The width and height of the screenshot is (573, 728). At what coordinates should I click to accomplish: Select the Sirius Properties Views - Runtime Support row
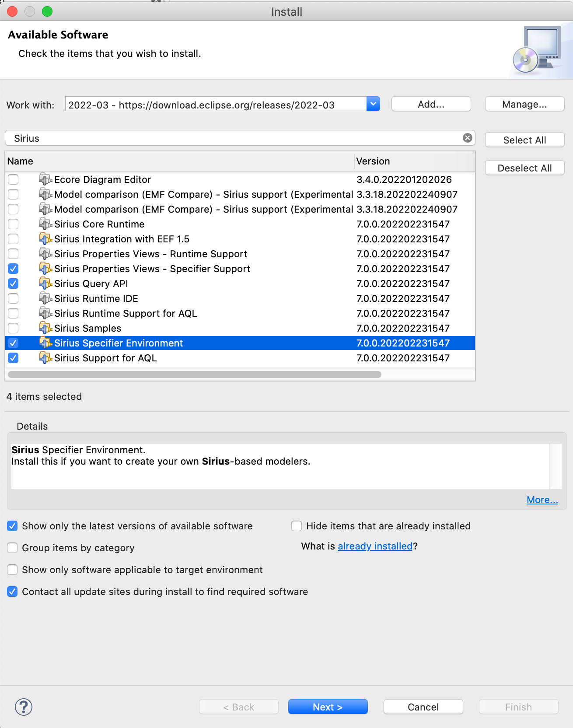240,254
